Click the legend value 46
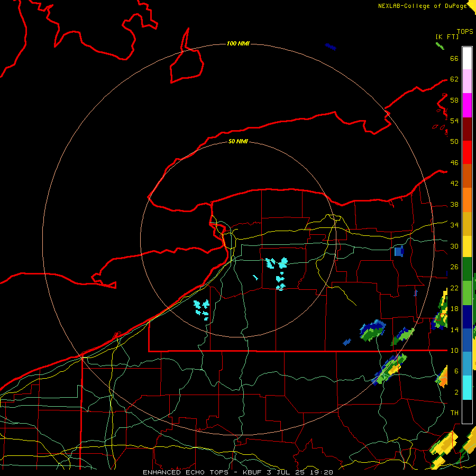The image size is (476, 476). pyautogui.click(x=454, y=163)
